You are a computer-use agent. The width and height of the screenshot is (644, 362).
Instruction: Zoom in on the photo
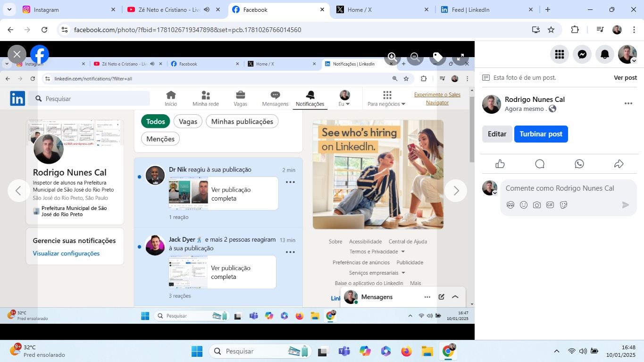tap(392, 57)
